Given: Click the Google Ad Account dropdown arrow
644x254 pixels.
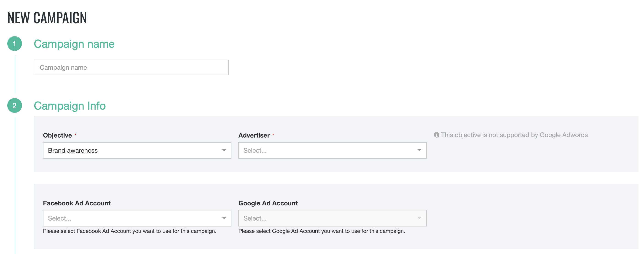Looking at the screenshot, I should [x=419, y=218].
